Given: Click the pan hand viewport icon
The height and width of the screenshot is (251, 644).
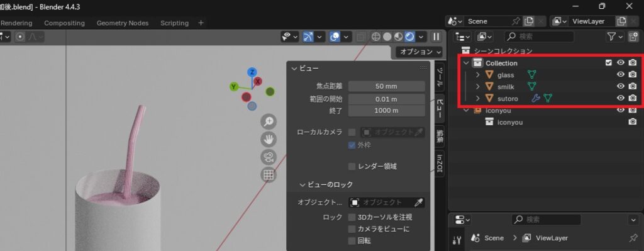Looking at the screenshot, I should tap(269, 140).
